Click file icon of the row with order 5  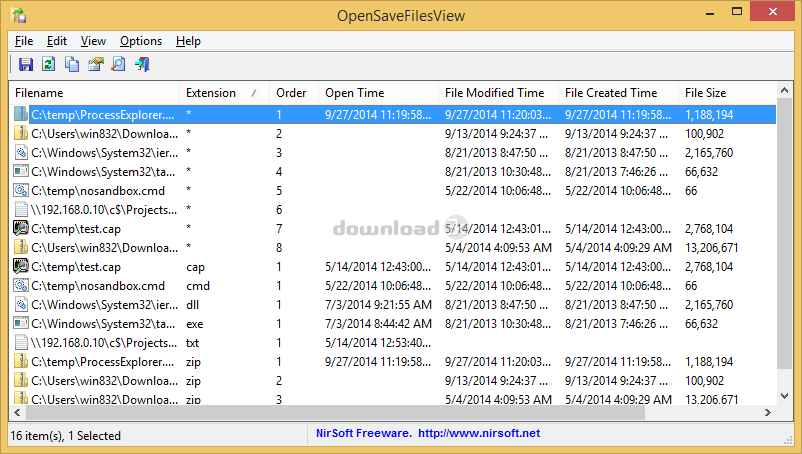click(x=20, y=190)
